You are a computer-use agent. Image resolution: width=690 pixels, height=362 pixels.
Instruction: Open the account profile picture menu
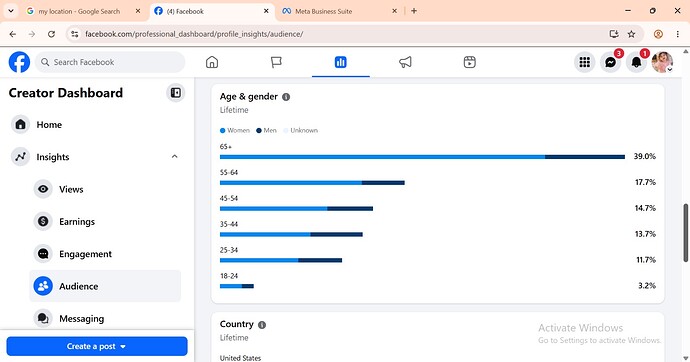click(662, 62)
